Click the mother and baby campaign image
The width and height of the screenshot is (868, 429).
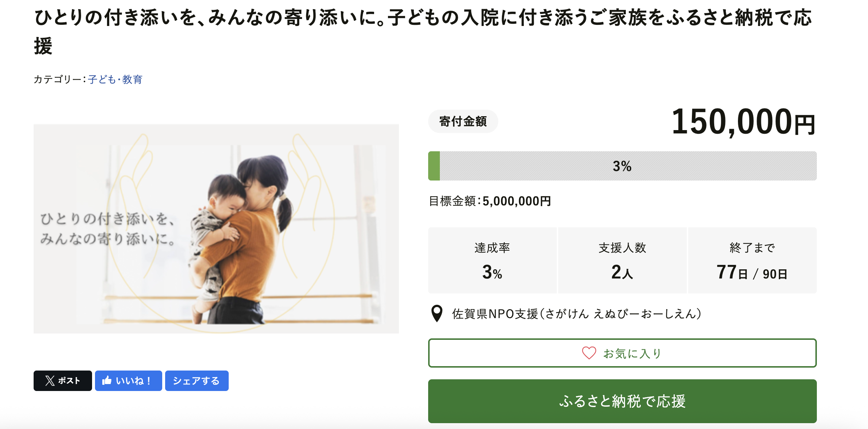pos(216,229)
